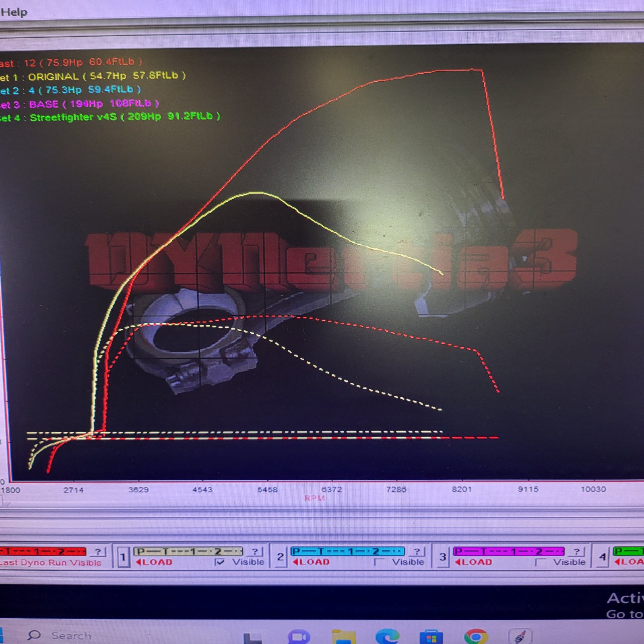Screen dimensions: 644x644
Task: Click the yellow set 1 line-style swatch
Action: (188, 551)
